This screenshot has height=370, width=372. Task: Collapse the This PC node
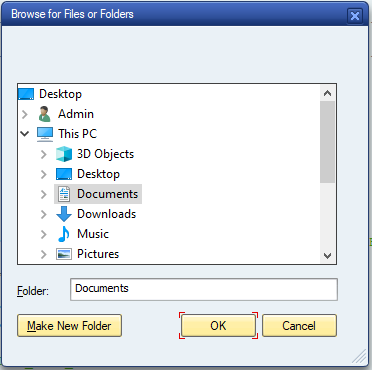25,134
